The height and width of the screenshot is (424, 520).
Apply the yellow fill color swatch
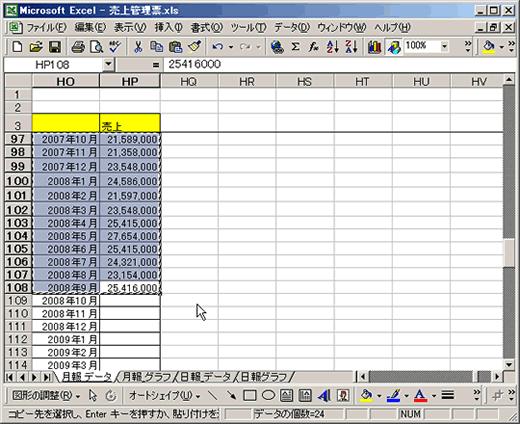[x=366, y=396]
